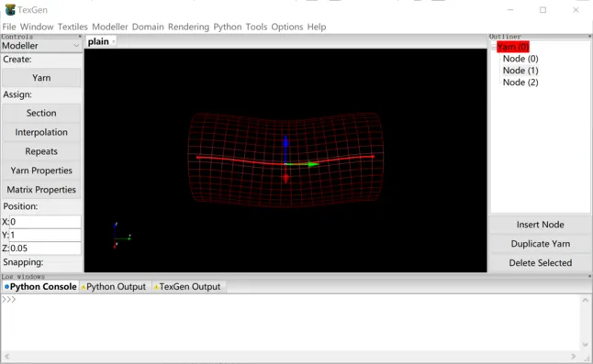Focus the X position field
Screen dimensions: 593x364
point(45,222)
